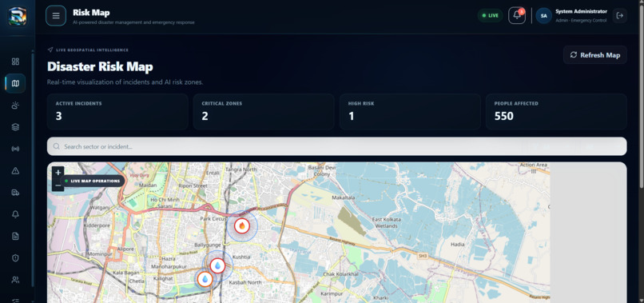This screenshot has height=303, width=644.
Task: Click the layers stack sidebar icon
Action: coord(15,127)
